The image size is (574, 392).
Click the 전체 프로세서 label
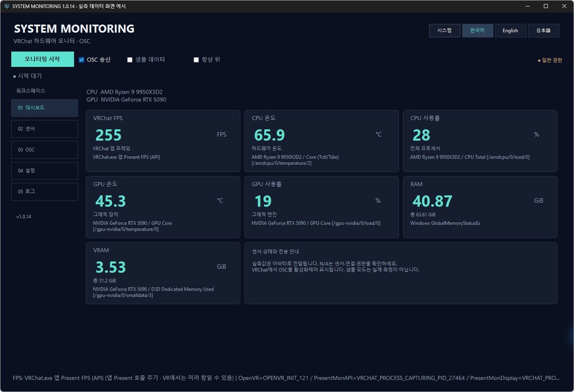coord(425,149)
